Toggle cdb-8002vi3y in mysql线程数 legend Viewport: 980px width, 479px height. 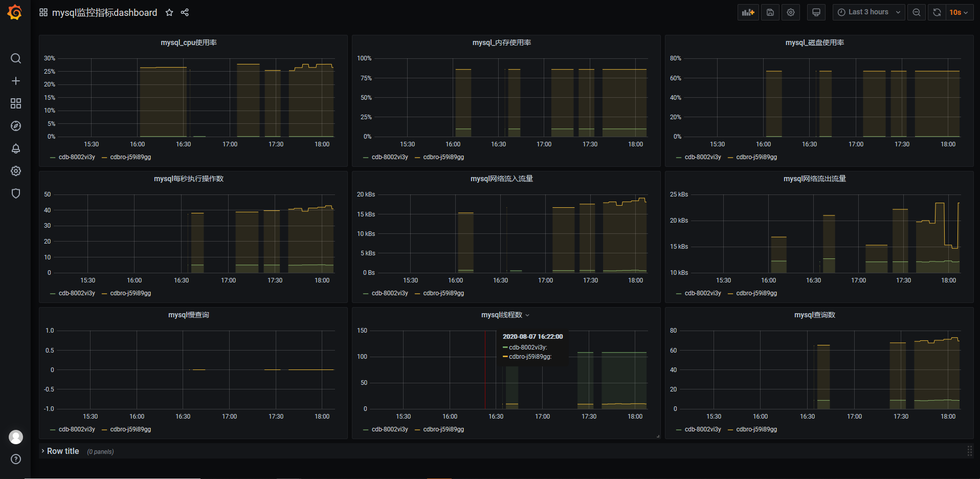pos(390,429)
